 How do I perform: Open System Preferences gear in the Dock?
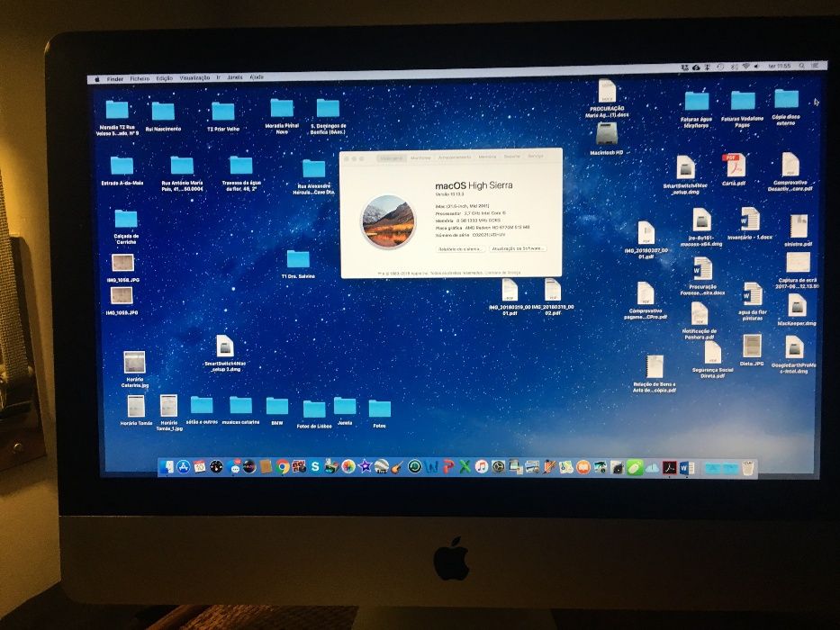point(498,467)
